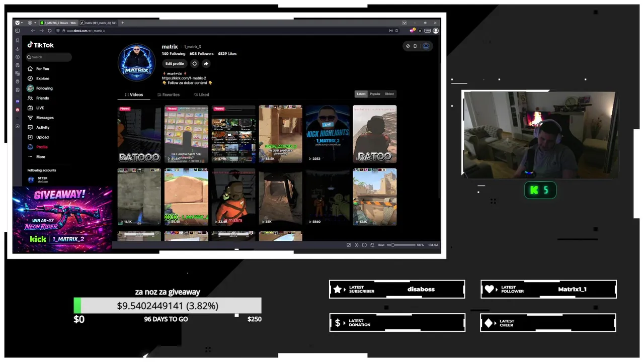This screenshot has height=362, width=644.
Task: Open the Activity notifications
Action: tap(39, 127)
